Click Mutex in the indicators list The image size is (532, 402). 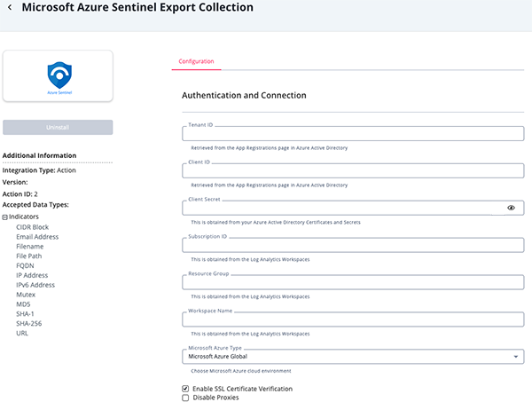pyautogui.click(x=26, y=295)
